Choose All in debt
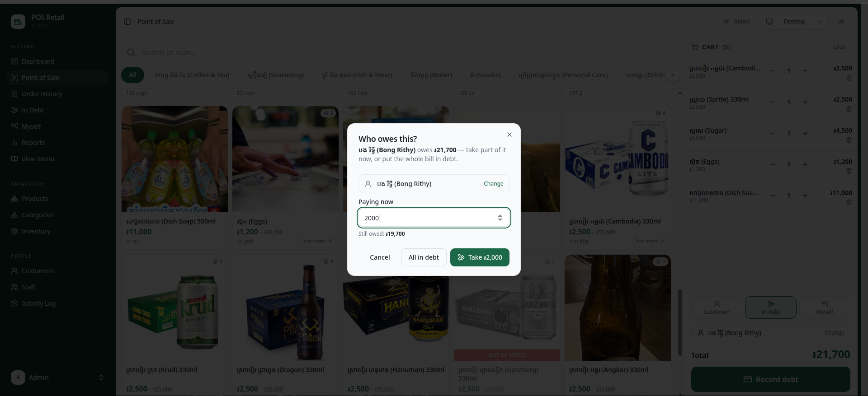Viewport: 868px width, 396px height. coord(424,257)
